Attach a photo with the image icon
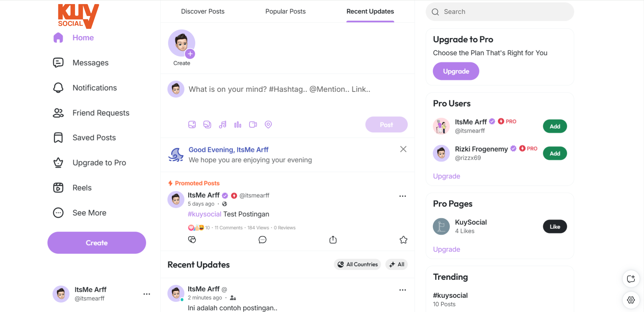The width and height of the screenshot is (644, 312). tap(192, 125)
